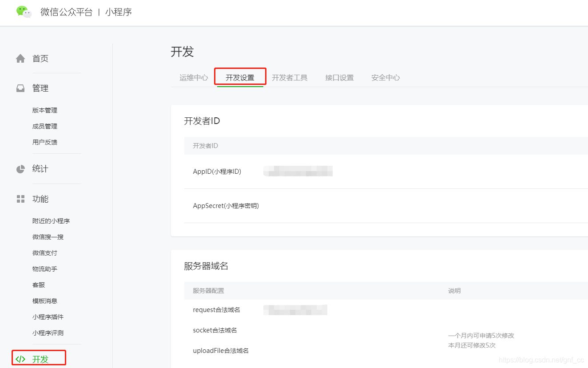Click the highlighted 开发设置 tab

point(240,76)
